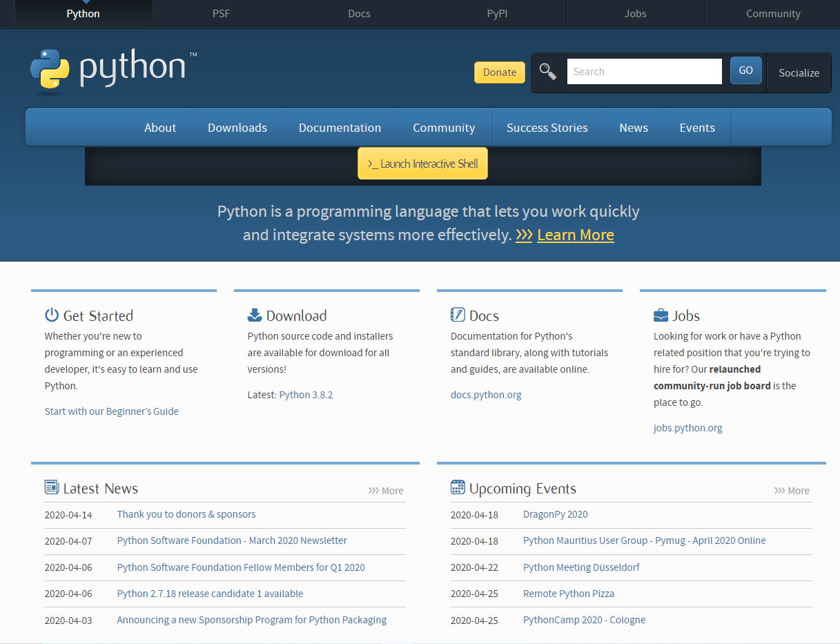Click the Get Started heading
Viewport: 840px width, 644px height.
[98, 315]
